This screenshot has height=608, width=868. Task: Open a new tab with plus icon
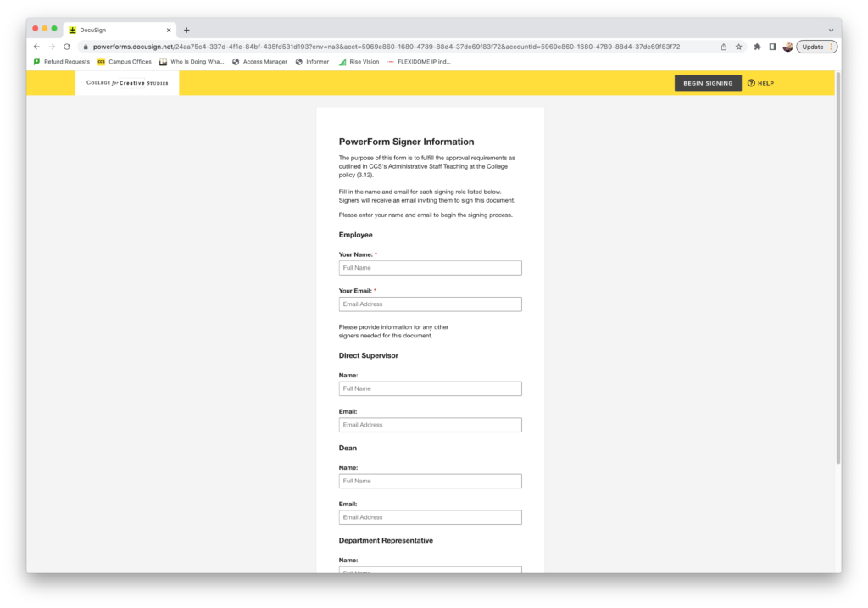[x=186, y=30]
